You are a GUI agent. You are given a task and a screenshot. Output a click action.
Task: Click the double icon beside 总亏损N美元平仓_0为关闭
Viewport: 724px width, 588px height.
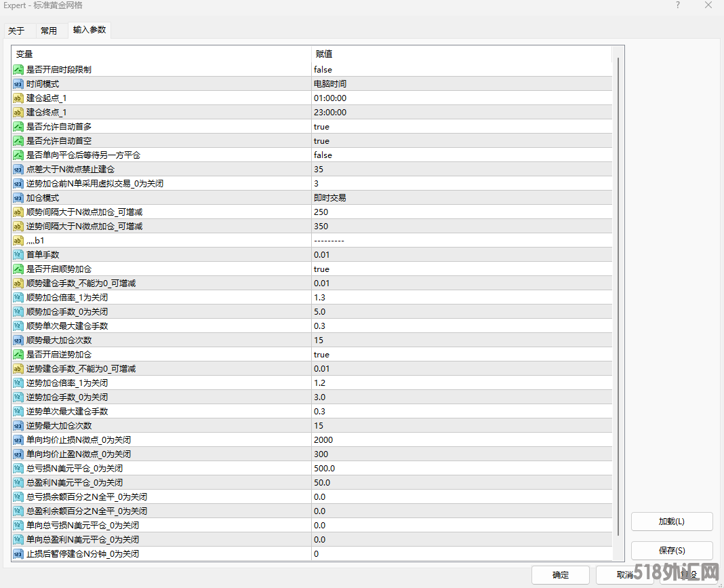click(18, 469)
